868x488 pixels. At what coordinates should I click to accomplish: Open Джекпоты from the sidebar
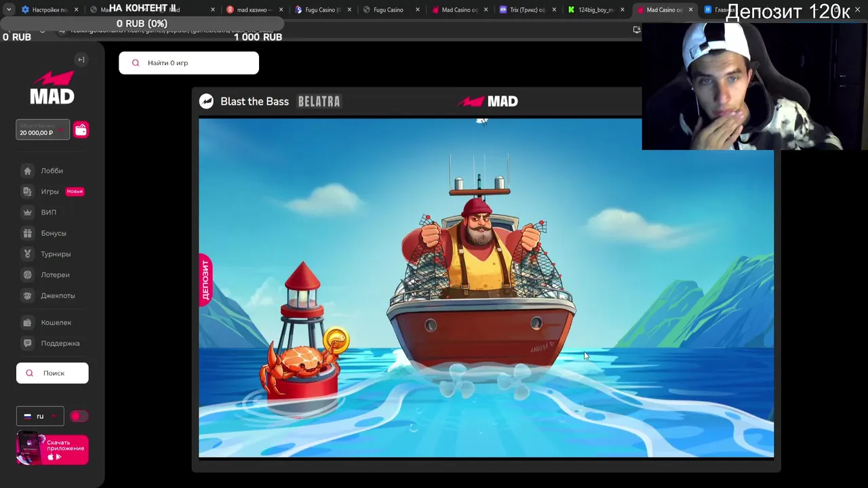[x=58, y=296]
